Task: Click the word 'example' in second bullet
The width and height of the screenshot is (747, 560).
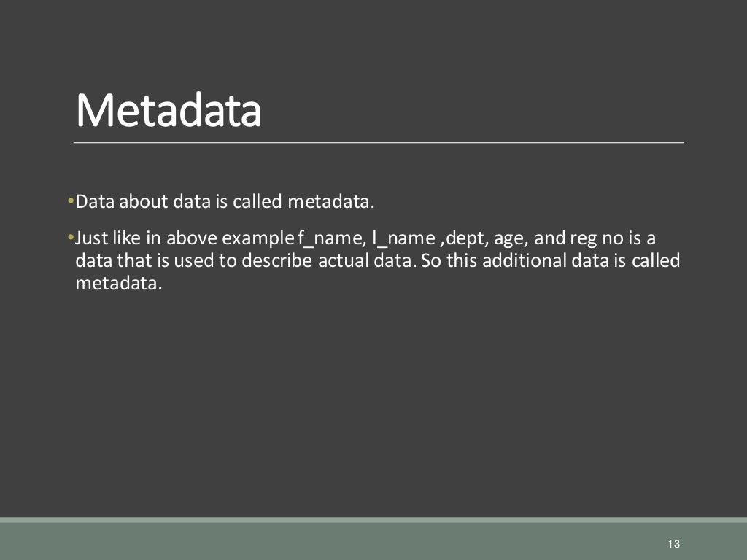Action: point(258,239)
